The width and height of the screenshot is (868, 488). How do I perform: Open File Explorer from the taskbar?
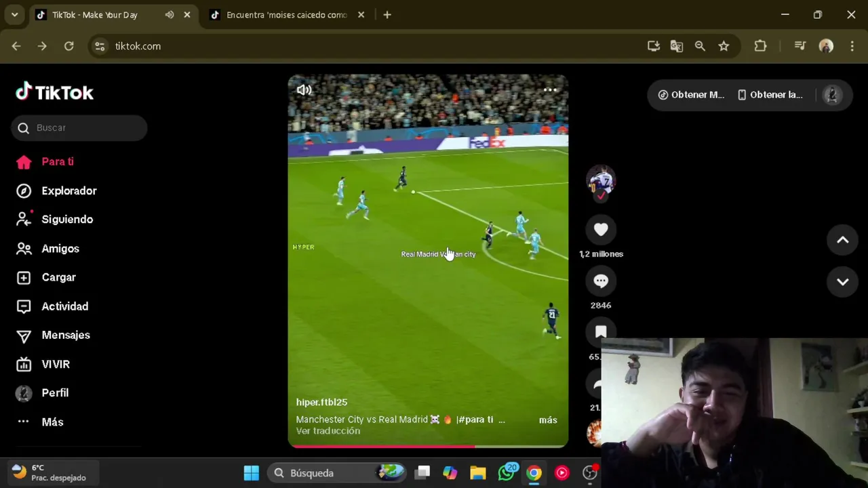[478, 473]
